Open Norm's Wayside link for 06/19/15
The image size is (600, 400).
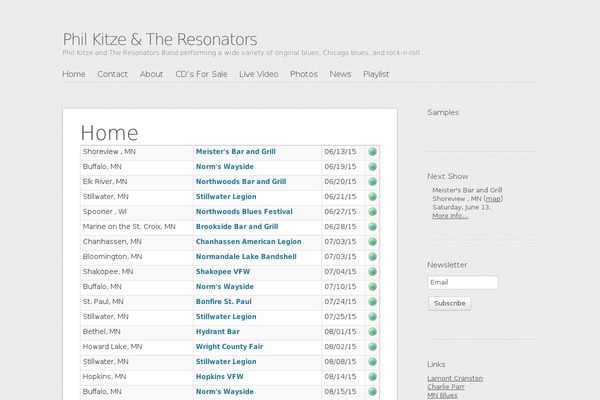pos(225,167)
